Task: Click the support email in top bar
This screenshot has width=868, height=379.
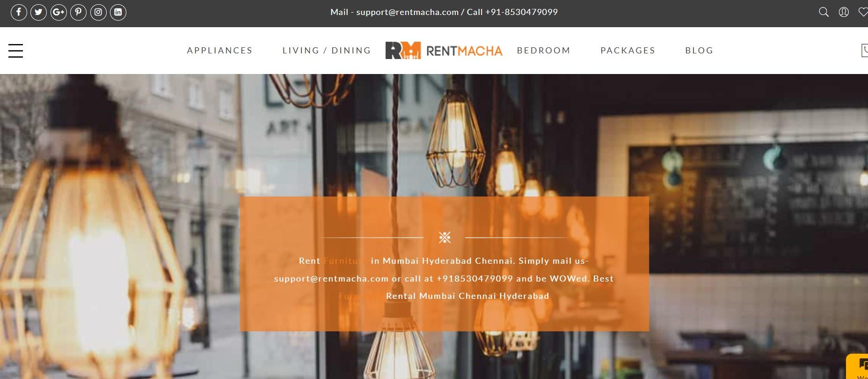Action: pos(407,12)
